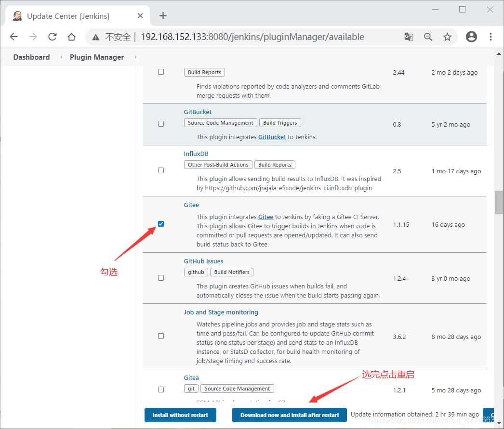The width and height of the screenshot is (504, 429).
Task: Open a new browser tab
Action: [x=163, y=16]
